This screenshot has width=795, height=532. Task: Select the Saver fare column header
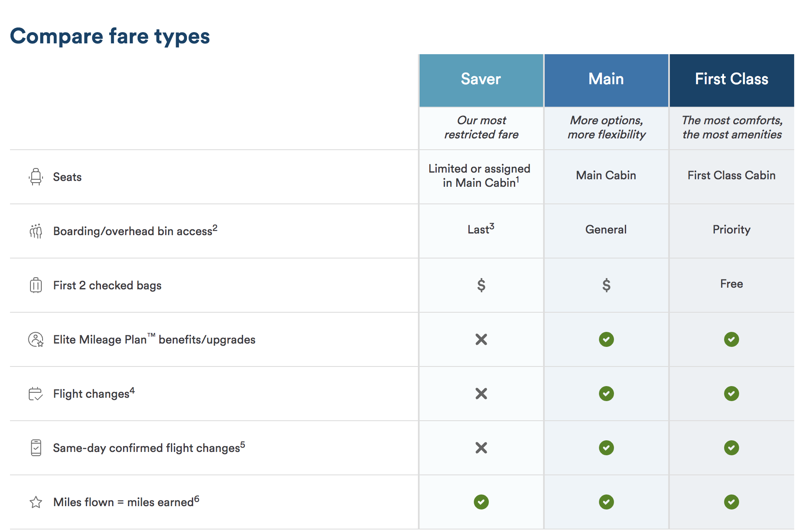[481, 79]
